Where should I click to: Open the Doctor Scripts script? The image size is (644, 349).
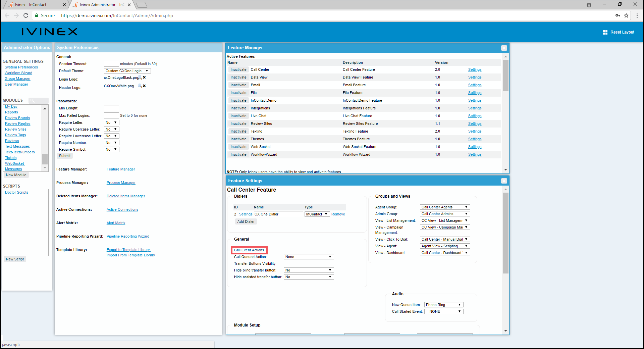(x=16, y=192)
